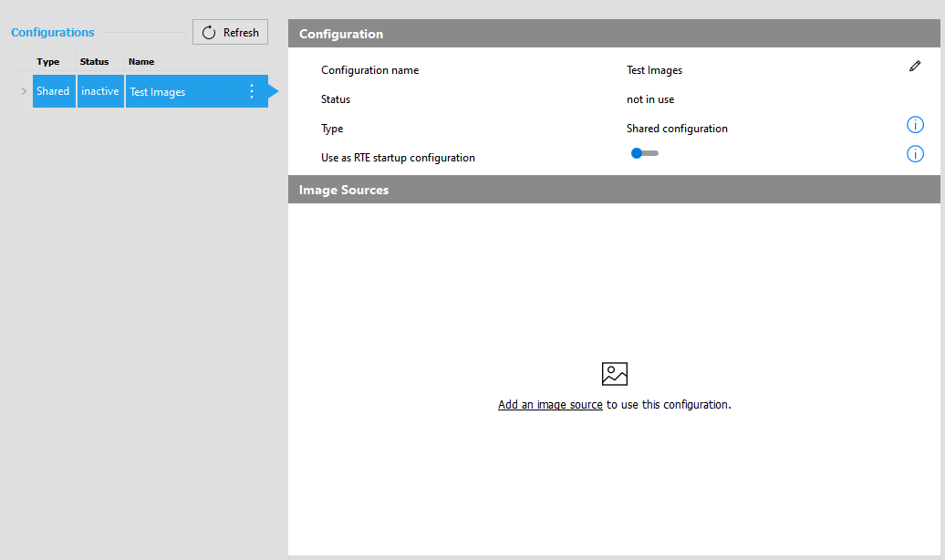This screenshot has width=945, height=560.
Task: Sort configurations by the Status column header
Action: (x=94, y=62)
